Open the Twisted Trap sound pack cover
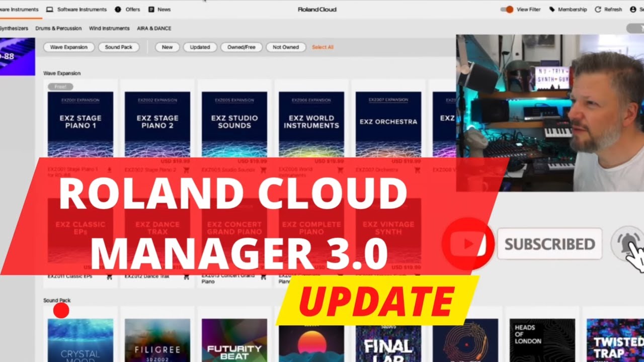The width and height of the screenshot is (644, 362). 615,340
